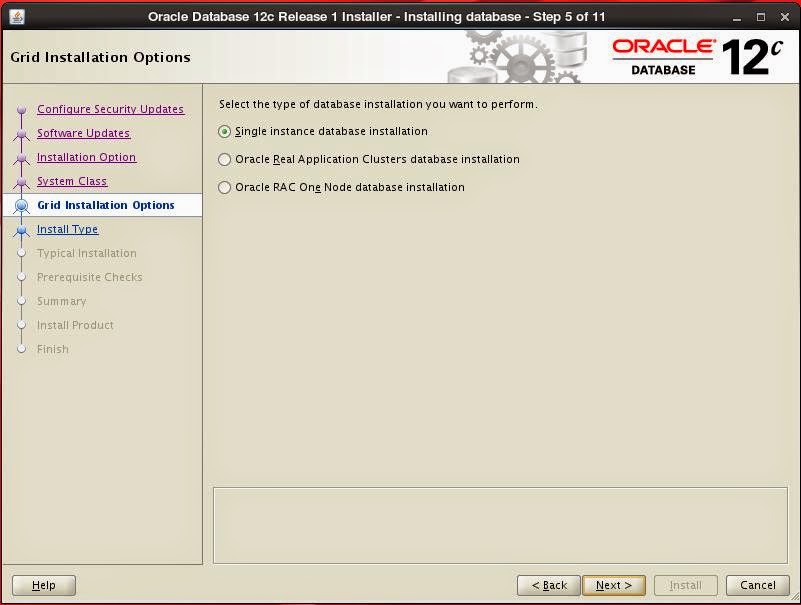The image size is (801, 605).
Task: Click the 'Typical Installation' step text
Action: click(x=87, y=253)
